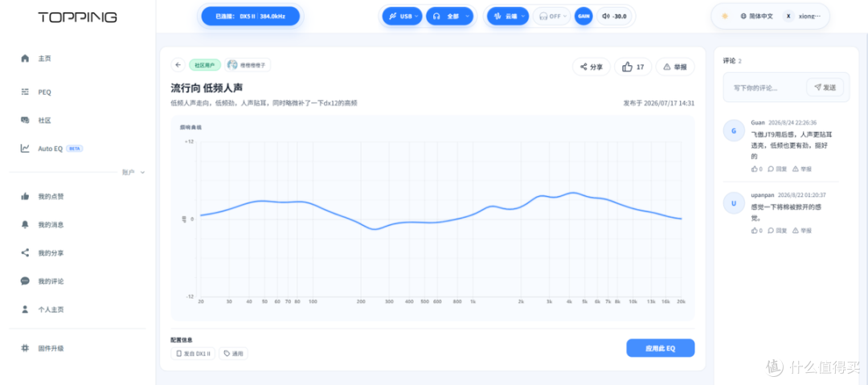
Task: Go back with the arrow icon
Action: point(178,65)
